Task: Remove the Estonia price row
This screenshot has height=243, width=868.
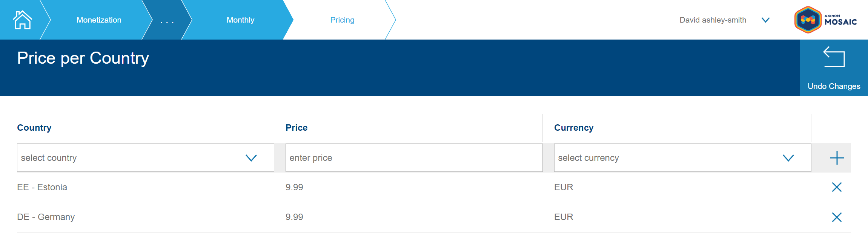Action: (837, 187)
